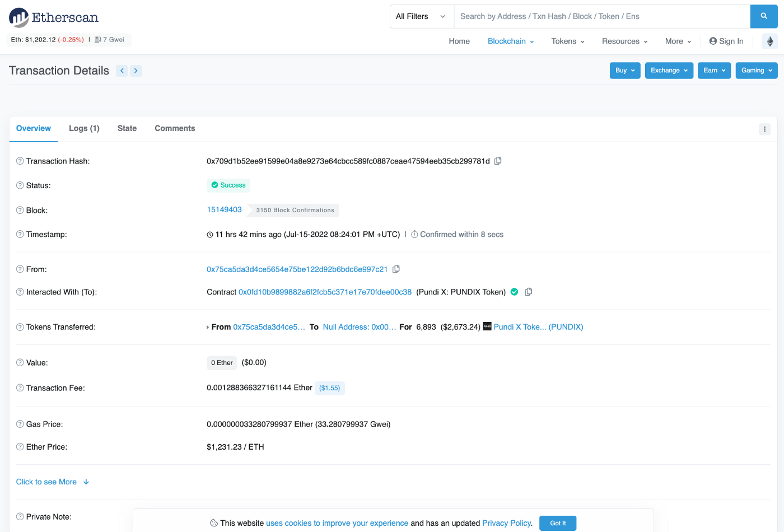Go to previous transaction arrow
Viewport: 784px width, 532px height.
(122, 71)
